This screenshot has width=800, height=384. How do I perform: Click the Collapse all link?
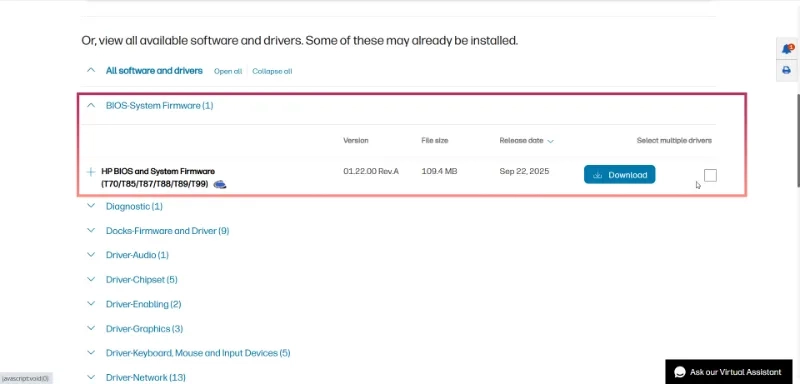(x=272, y=71)
